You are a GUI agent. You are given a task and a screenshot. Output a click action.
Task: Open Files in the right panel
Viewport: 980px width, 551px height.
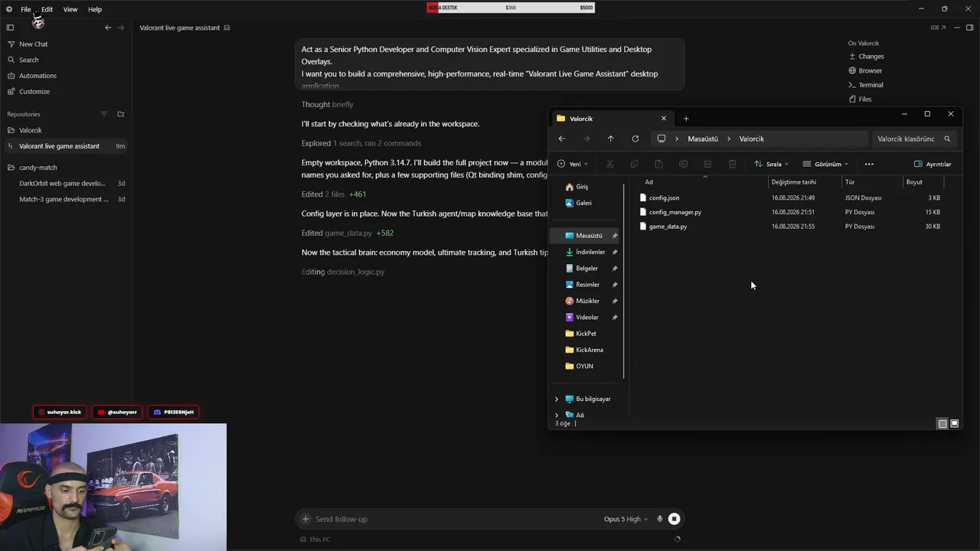pyautogui.click(x=860, y=99)
